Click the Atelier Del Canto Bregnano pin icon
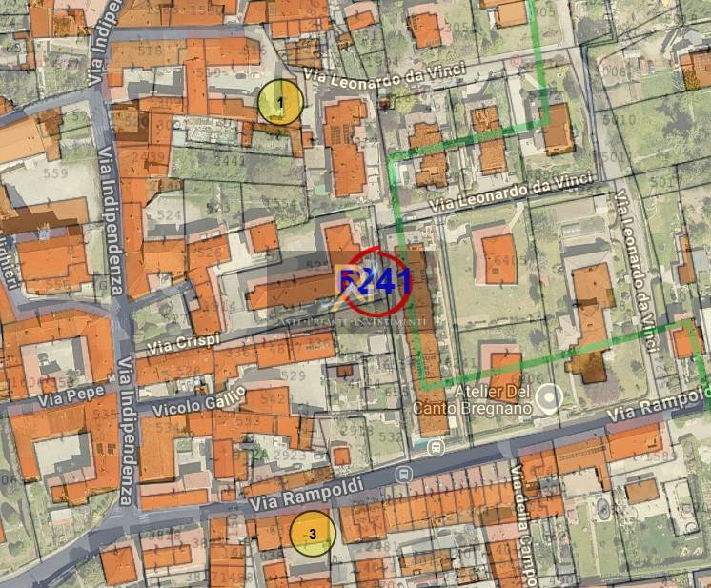Screen dimensions: 711x588 click(x=549, y=398)
